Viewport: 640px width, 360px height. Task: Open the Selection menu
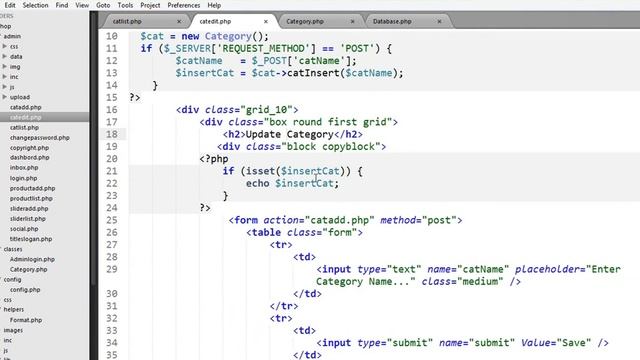tap(35, 5)
